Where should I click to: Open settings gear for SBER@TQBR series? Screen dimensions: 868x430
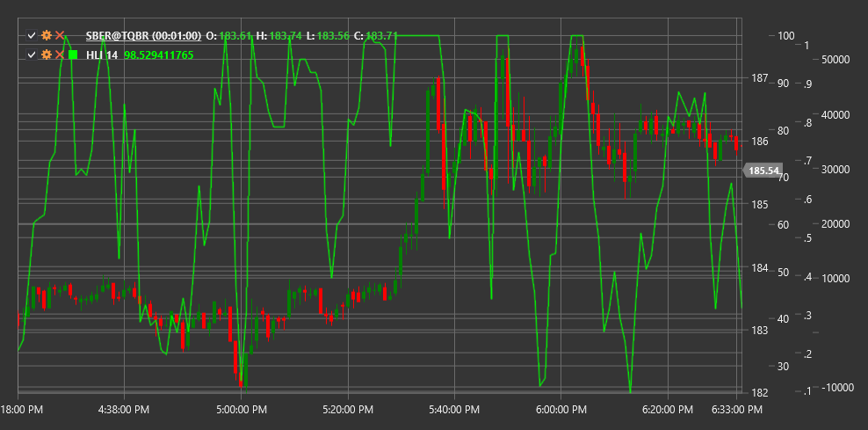[47, 36]
